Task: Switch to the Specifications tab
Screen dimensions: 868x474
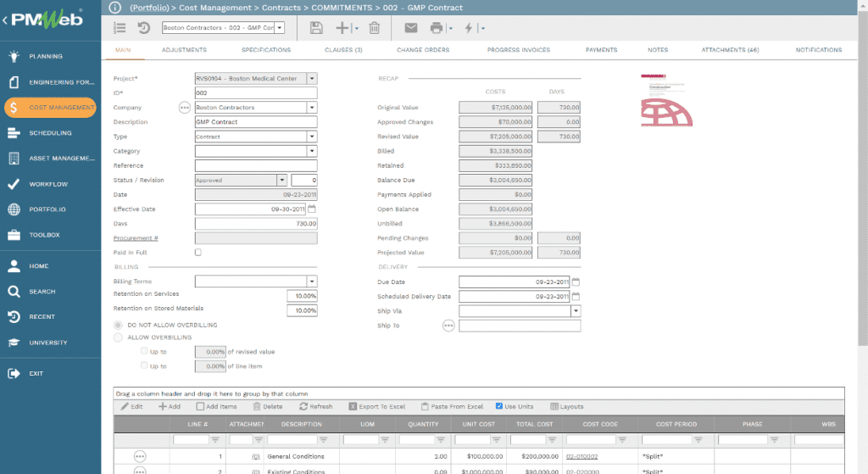Action: click(x=266, y=50)
